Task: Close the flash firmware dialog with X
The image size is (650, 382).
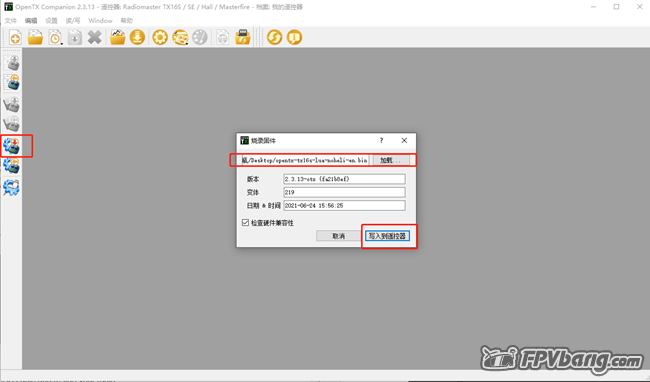Action: pyautogui.click(x=404, y=140)
